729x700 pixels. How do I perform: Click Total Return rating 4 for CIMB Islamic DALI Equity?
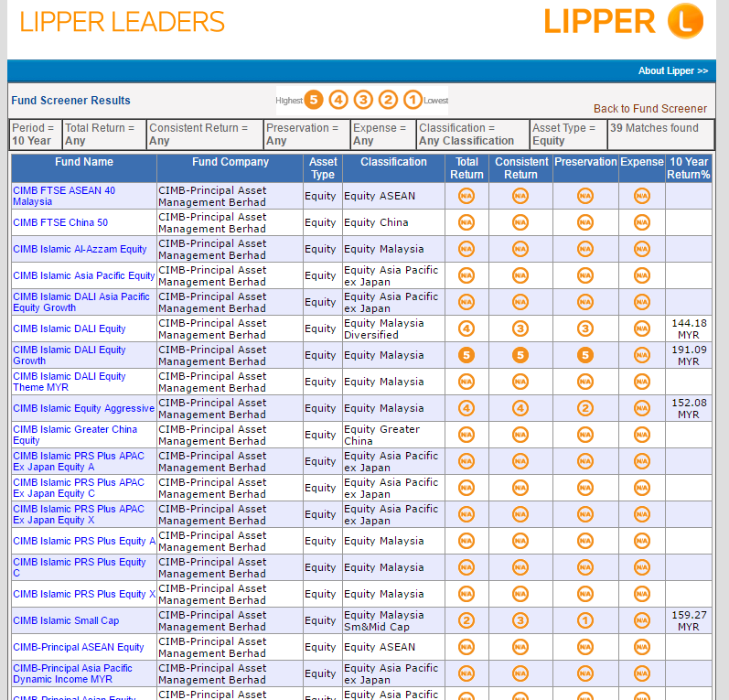(466, 328)
